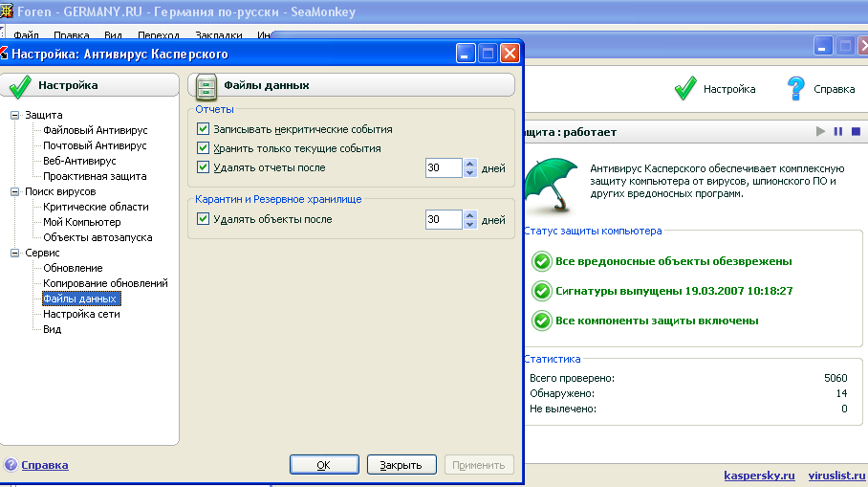Click Обнаружено statistic value 14
Image resolution: width=868 pixels, height=487 pixels.
pyautogui.click(x=841, y=393)
